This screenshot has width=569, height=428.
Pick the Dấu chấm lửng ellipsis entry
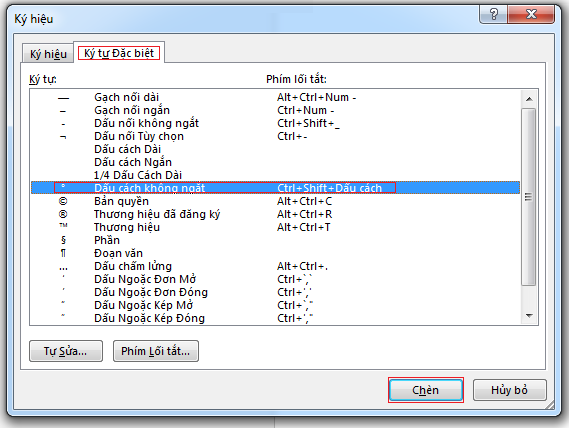275,266
